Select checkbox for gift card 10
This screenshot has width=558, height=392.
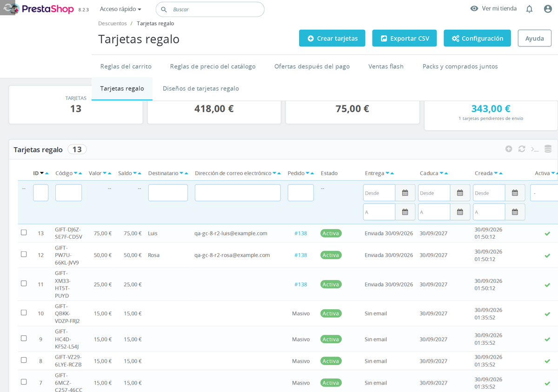(24, 313)
